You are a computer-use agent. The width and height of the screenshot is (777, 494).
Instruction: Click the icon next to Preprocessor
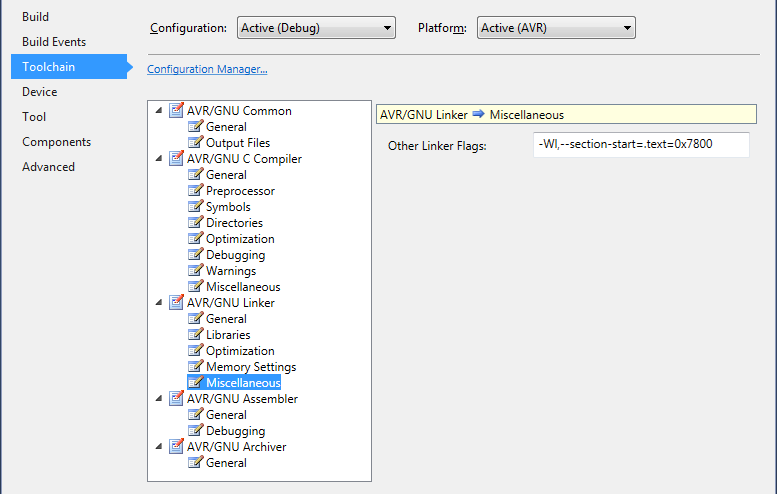(x=196, y=191)
